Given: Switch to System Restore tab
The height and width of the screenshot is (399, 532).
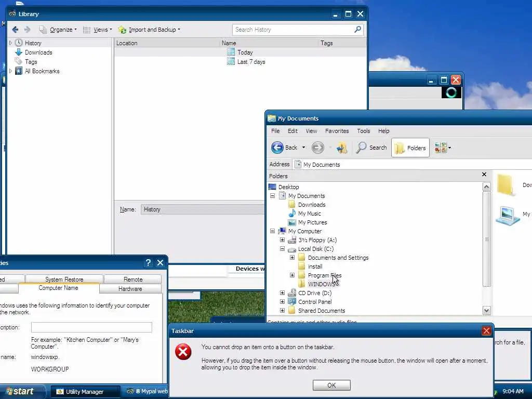Looking at the screenshot, I should click(x=64, y=279).
